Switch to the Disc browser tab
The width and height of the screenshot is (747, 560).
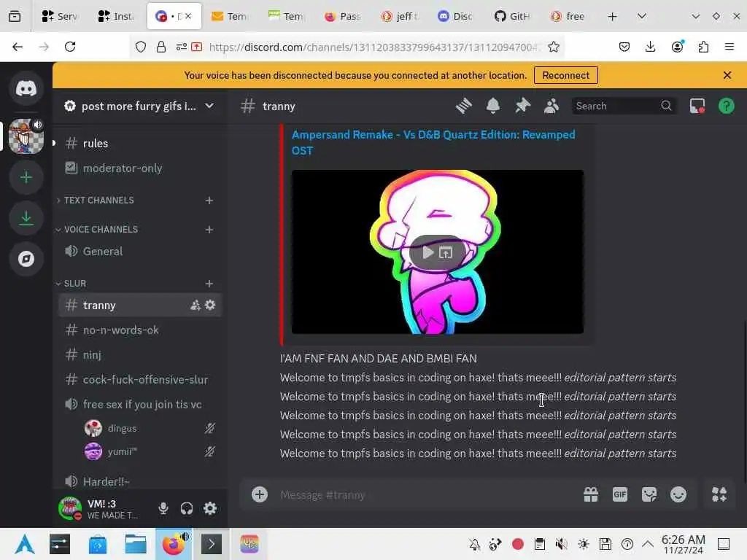(455, 16)
